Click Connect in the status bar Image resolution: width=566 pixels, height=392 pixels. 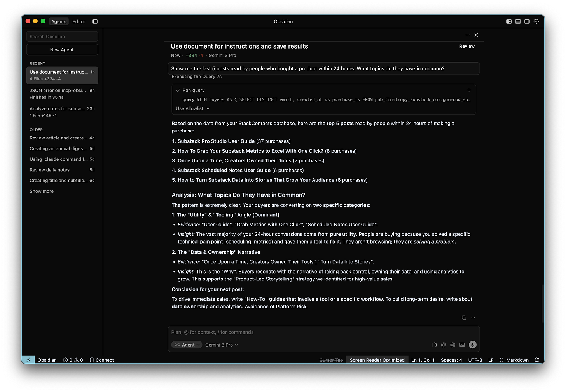click(101, 360)
